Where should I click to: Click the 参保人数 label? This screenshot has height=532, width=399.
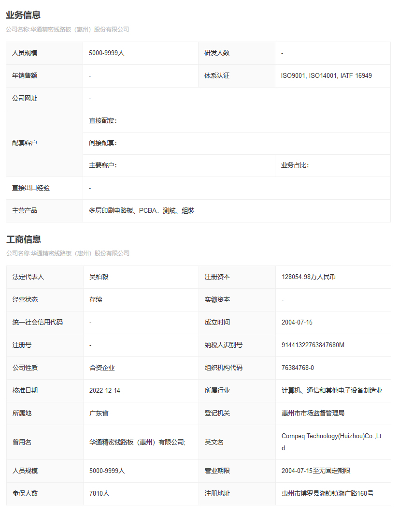tap(25, 494)
